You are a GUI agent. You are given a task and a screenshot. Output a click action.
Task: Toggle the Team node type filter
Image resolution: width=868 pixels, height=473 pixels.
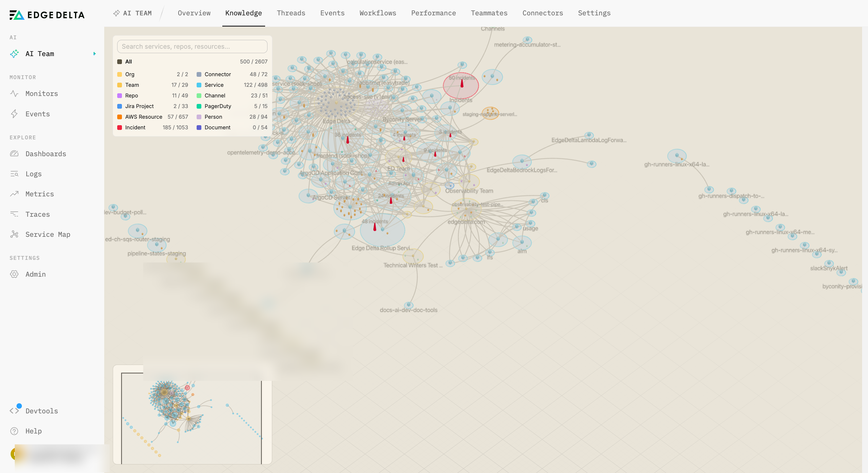[152, 85]
